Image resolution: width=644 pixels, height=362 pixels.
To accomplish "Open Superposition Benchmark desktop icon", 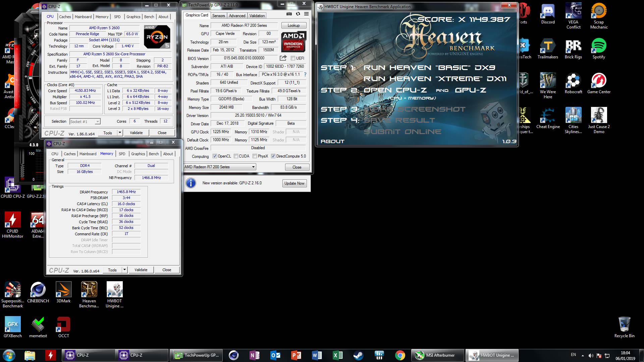I will [12, 295].
